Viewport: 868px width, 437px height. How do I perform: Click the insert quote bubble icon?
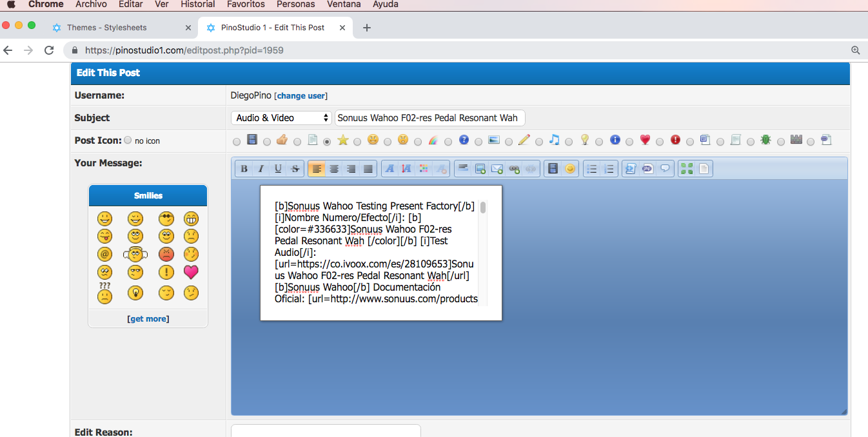tap(665, 169)
